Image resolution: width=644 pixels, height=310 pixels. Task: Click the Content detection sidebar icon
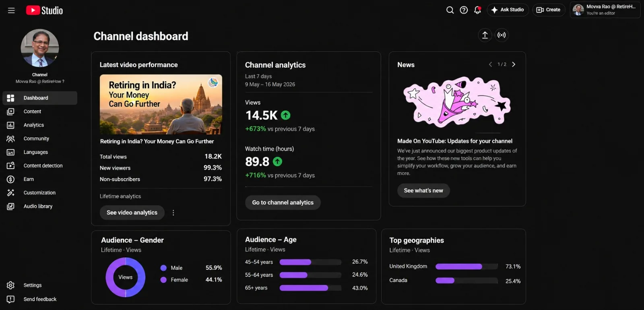click(x=11, y=165)
